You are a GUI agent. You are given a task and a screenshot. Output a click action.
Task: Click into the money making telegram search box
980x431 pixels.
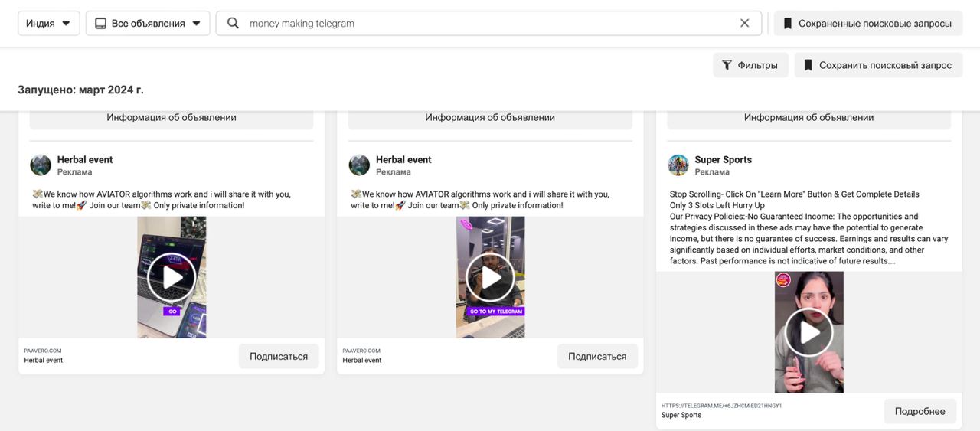tap(490, 23)
